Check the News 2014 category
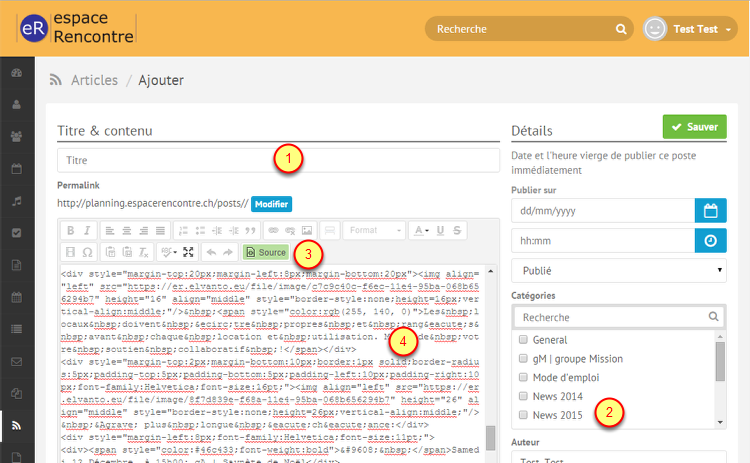The width and height of the screenshot is (750, 463). click(522, 397)
